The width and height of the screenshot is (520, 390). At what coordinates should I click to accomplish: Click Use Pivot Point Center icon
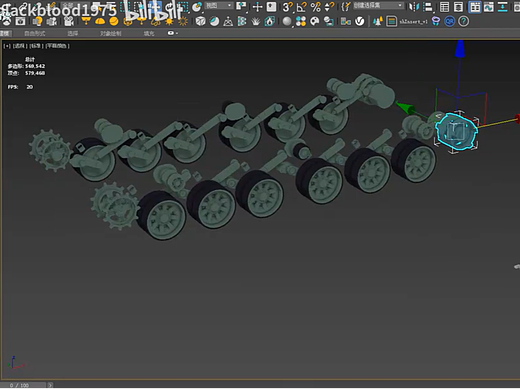coord(241,6)
